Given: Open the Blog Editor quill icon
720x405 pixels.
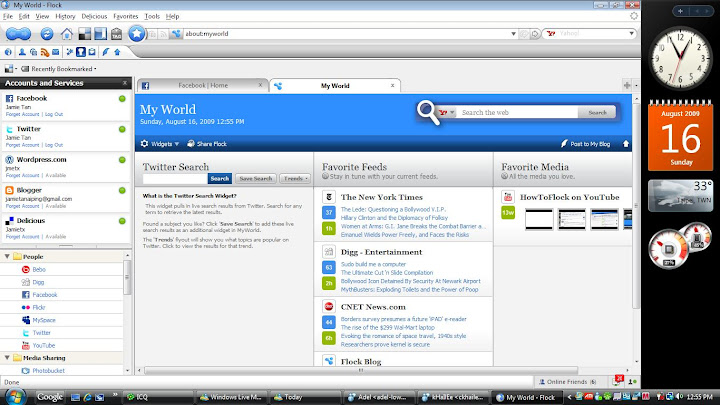Looking at the screenshot, I should [106, 52].
